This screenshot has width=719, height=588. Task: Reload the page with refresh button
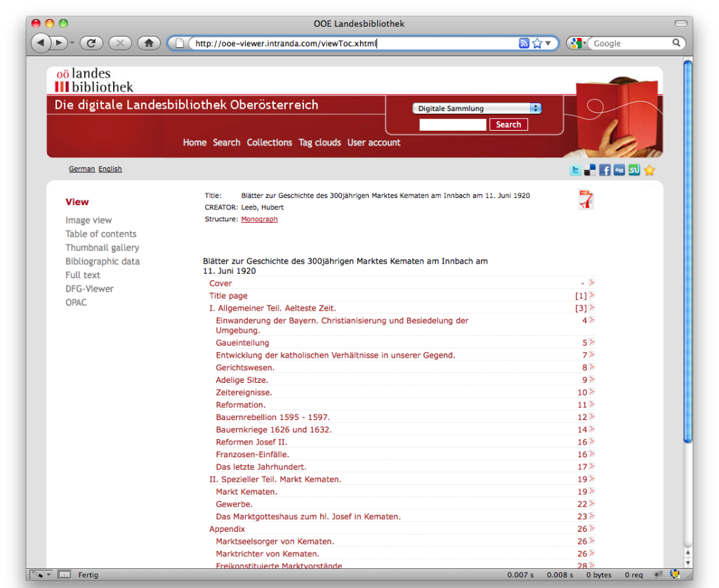tap(91, 43)
